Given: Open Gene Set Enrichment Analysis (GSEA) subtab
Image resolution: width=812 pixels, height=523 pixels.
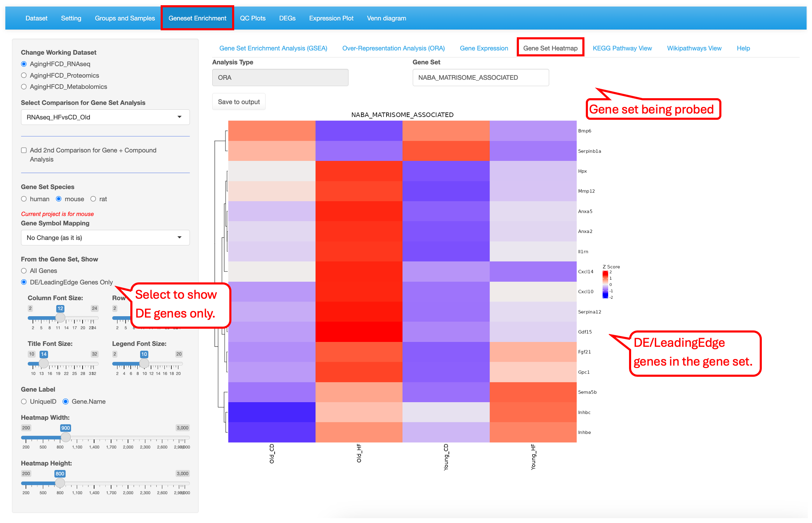Looking at the screenshot, I should [x=273, y=48].
